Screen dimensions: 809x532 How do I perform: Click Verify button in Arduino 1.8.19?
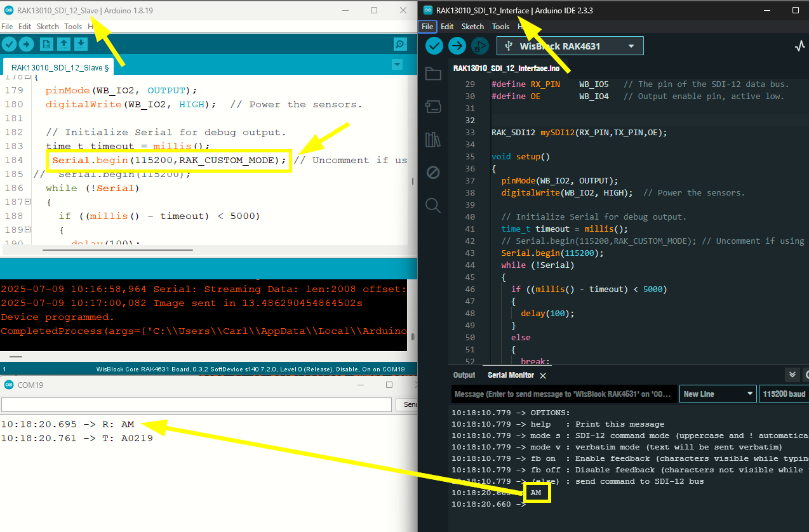9,44
